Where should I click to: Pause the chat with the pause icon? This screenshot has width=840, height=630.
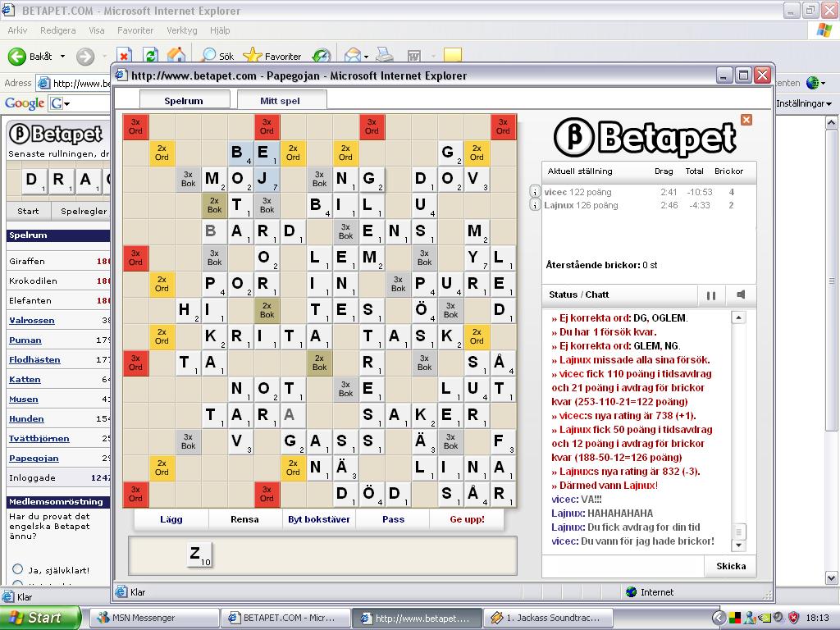[711, 295]
